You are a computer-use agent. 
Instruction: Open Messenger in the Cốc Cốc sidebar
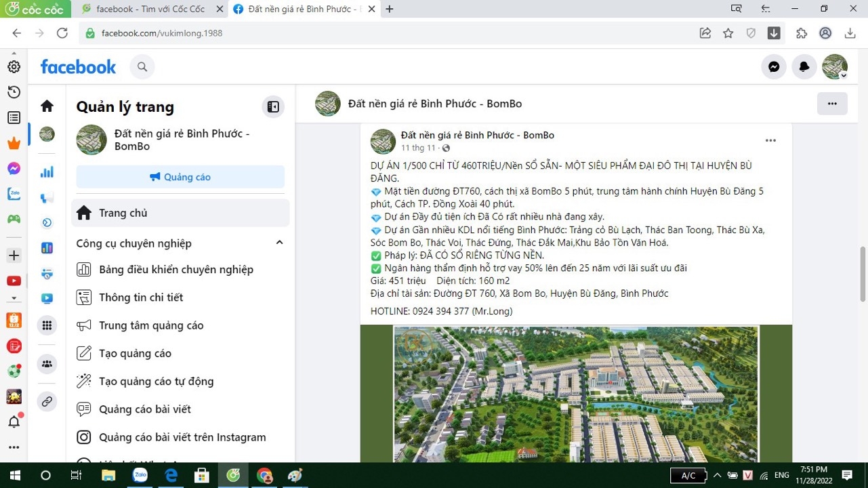coord(14,169)
